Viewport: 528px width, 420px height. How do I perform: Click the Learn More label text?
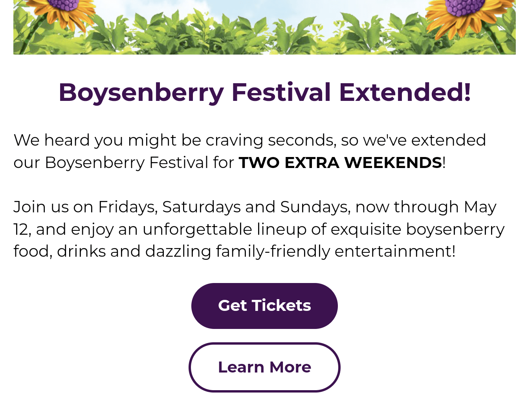click(x=264, y=367)
